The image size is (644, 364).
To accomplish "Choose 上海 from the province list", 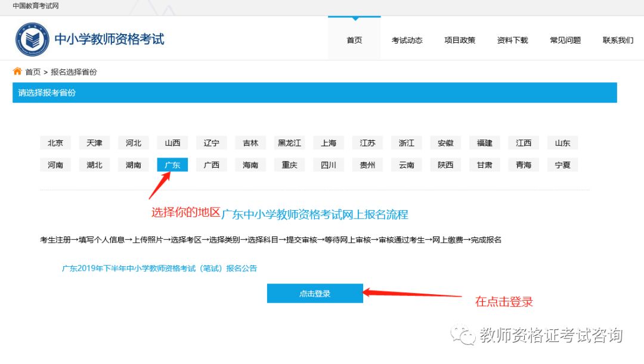I will (329, 143).
